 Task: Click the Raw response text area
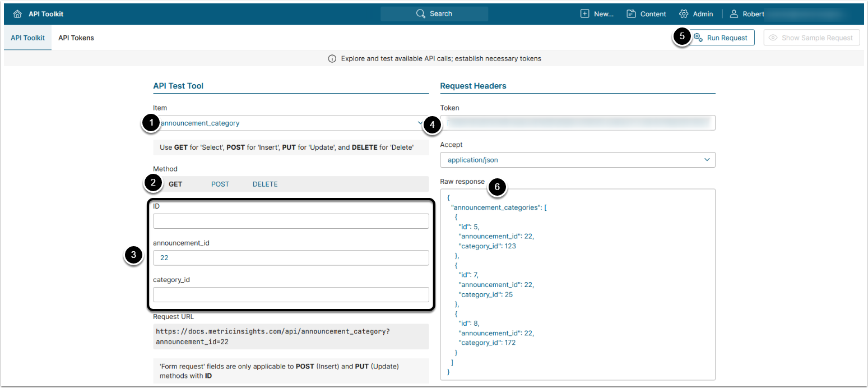578,285
